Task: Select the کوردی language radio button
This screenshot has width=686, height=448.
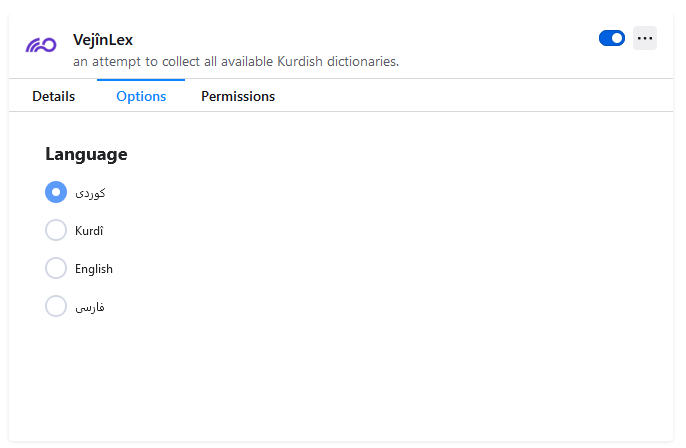Action: coord(56,192)
